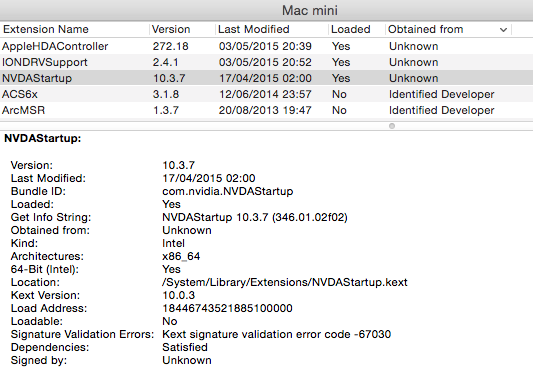Click signature validation error code -67030
The image size is (533, 377).
(x=276, y=334)
